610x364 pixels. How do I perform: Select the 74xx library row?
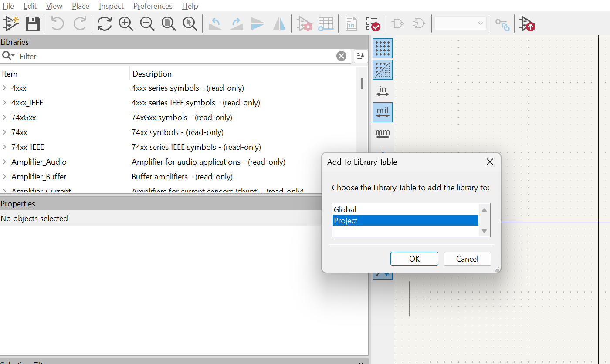[x=178, y=132]
